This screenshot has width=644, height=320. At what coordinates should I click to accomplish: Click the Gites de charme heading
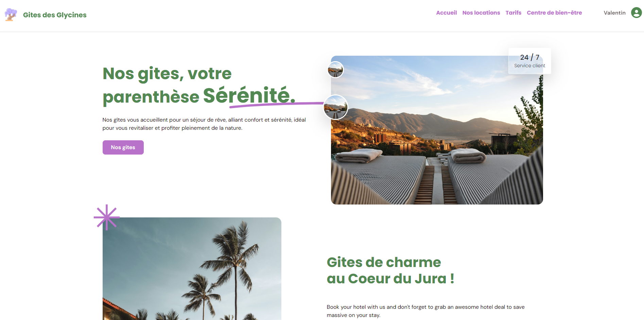[x=390, y=270]
